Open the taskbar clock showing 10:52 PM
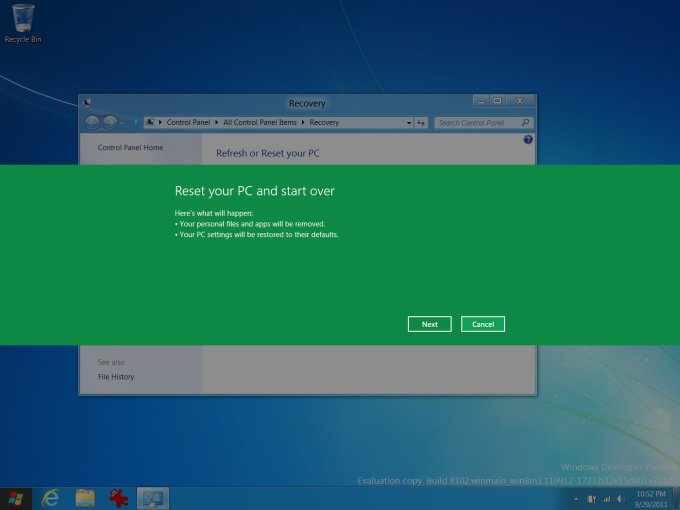Screen dimensions: 680x510 [651, 499]
